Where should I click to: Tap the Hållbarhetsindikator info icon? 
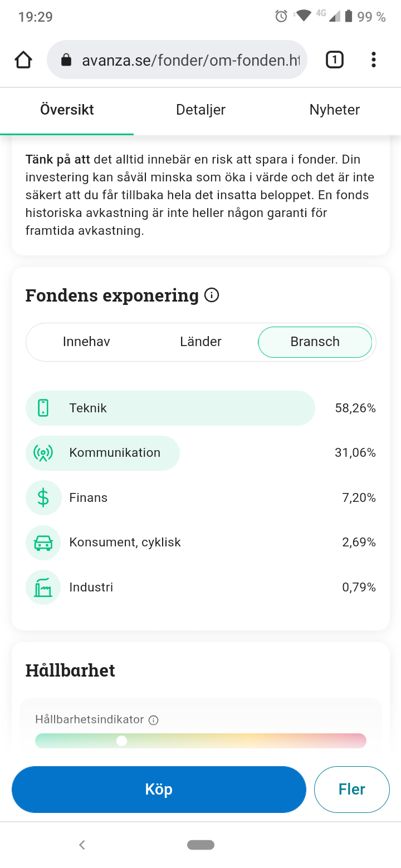(x=154, y=720)
